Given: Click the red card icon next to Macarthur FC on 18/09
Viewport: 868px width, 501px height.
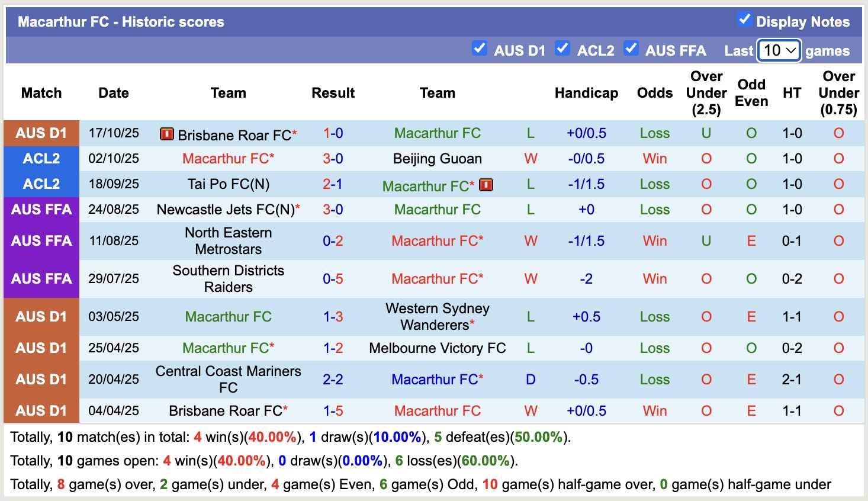Looking at the screenshot, I should [486, 184].
